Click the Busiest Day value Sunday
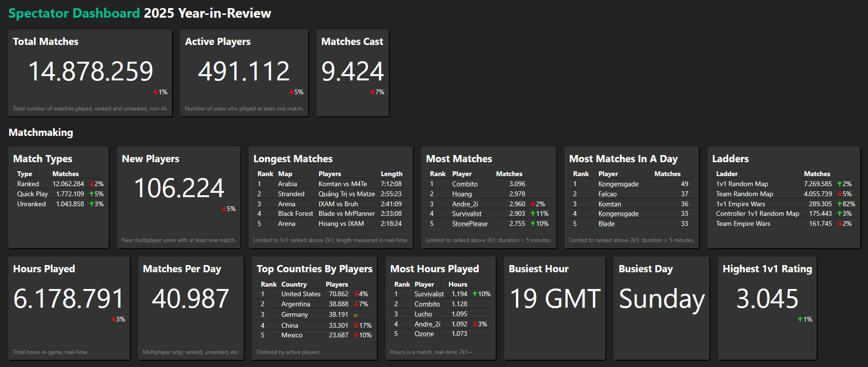The height and width of the screenshot is (367, 868). (662, 300)
